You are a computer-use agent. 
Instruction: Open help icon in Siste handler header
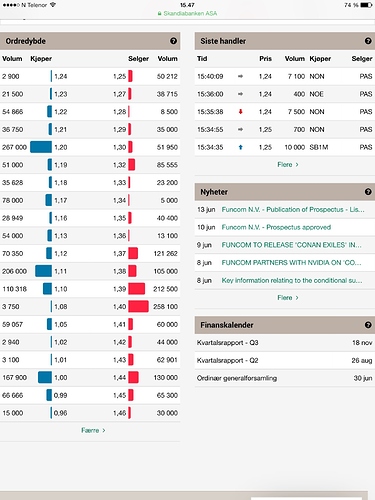click(368, 41)
